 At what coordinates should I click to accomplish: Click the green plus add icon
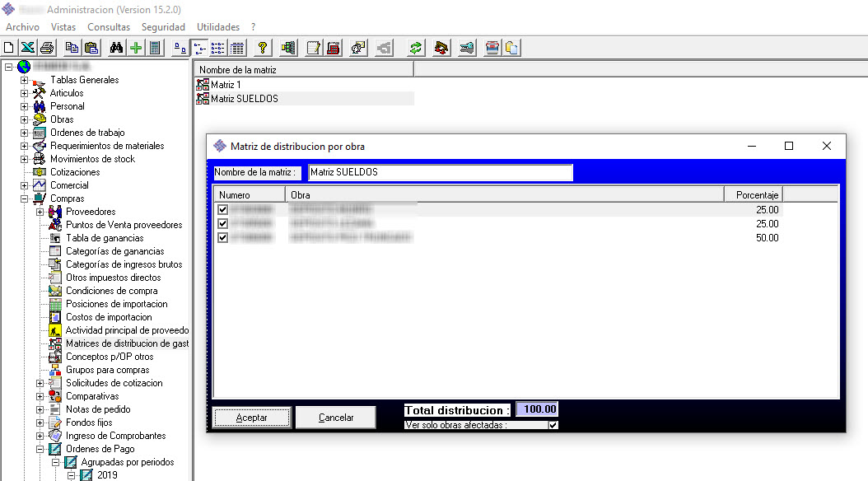pyautogui.click(x=136, y=48)
